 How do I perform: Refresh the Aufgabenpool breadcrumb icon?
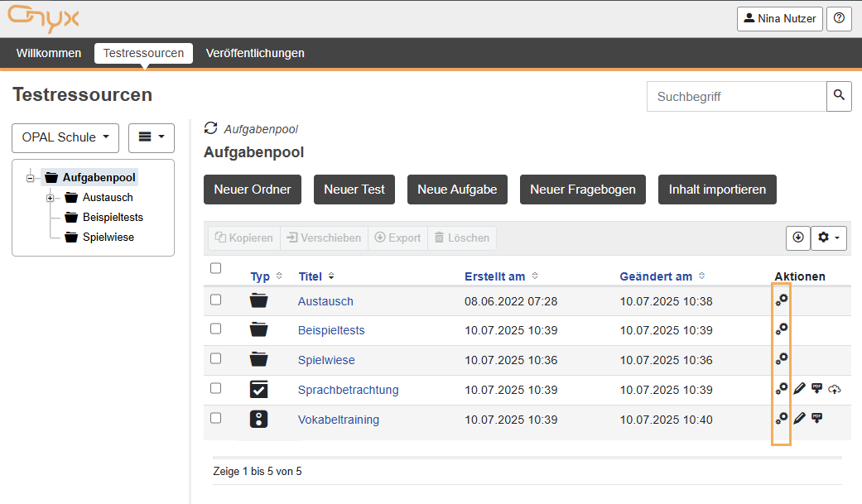coord(211,128)
